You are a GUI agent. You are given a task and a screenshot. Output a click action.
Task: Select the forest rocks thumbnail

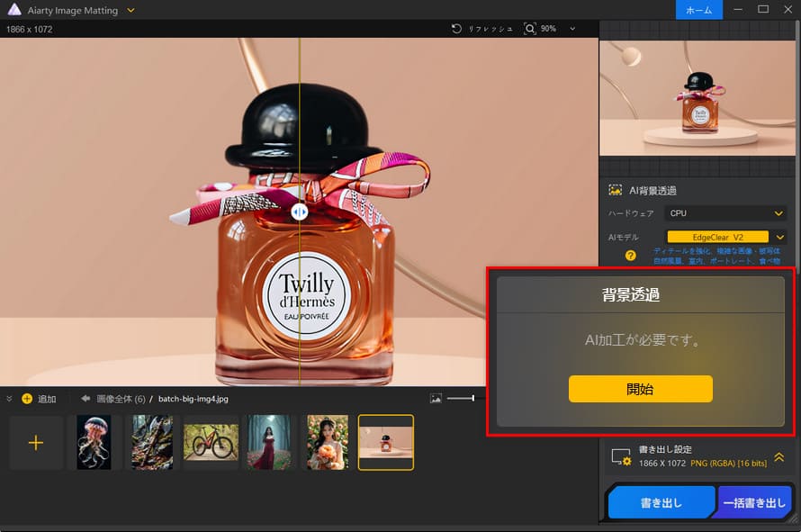point(152,443)
